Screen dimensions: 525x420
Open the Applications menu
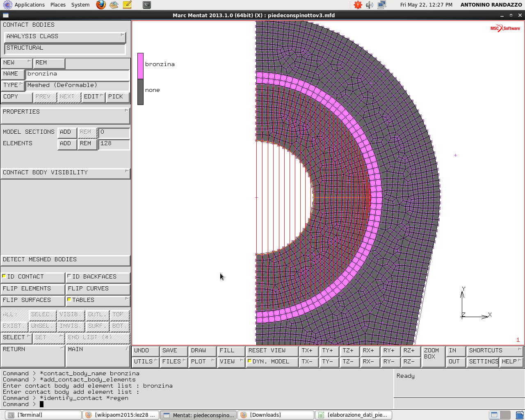click(x=30, y=5)
